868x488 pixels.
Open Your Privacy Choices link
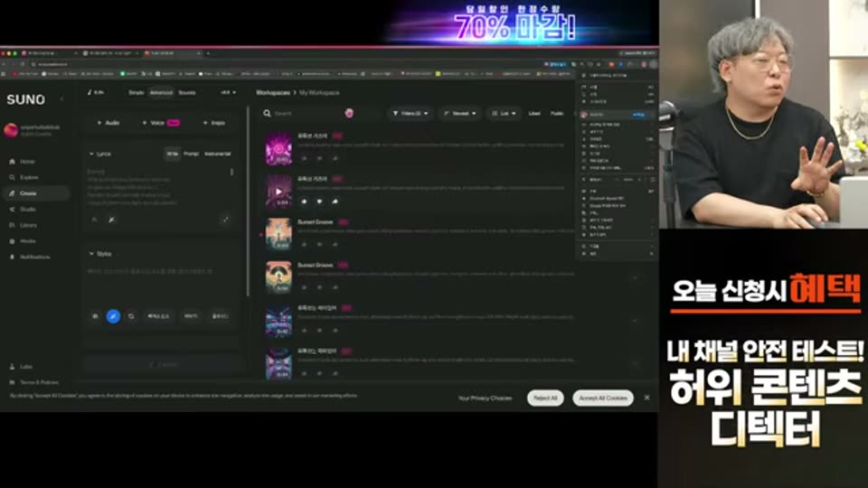click(485, 398)
